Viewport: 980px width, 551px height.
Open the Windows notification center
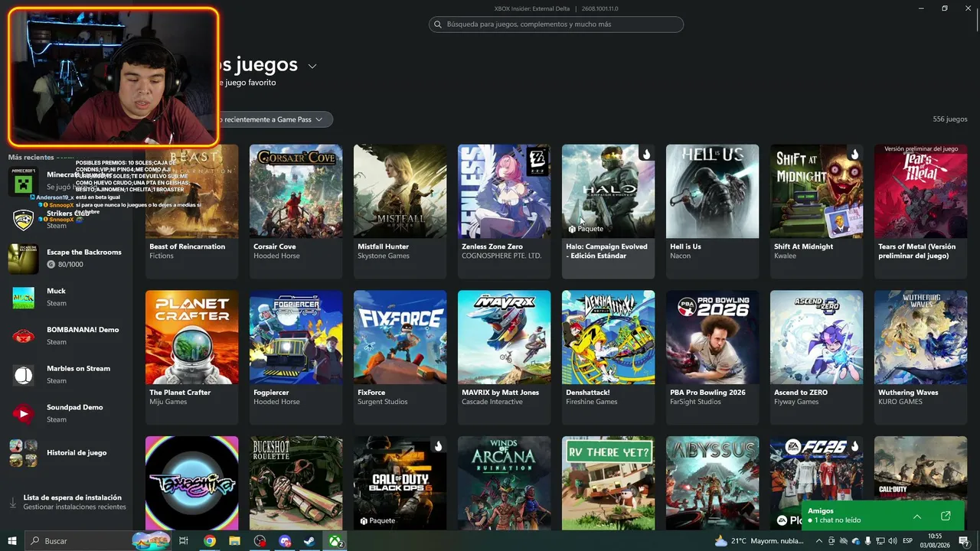pyautogui.click(x=963, y=541)
